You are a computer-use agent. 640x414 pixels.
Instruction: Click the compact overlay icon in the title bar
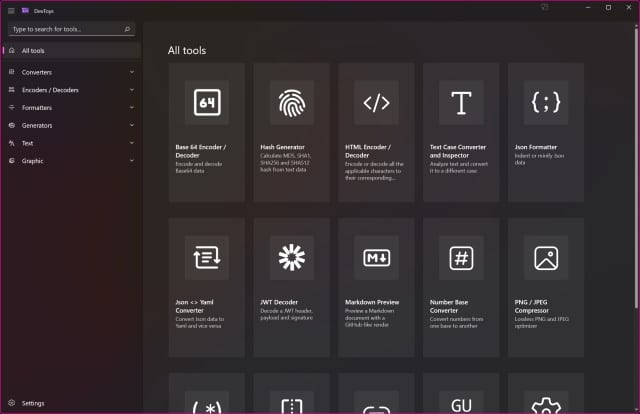click(544, 7)
